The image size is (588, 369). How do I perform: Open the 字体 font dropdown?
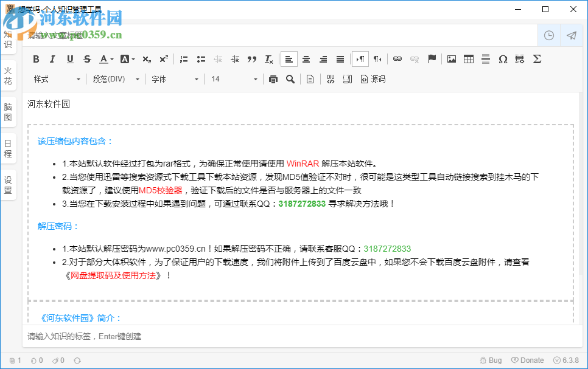(x=175, y=78)
